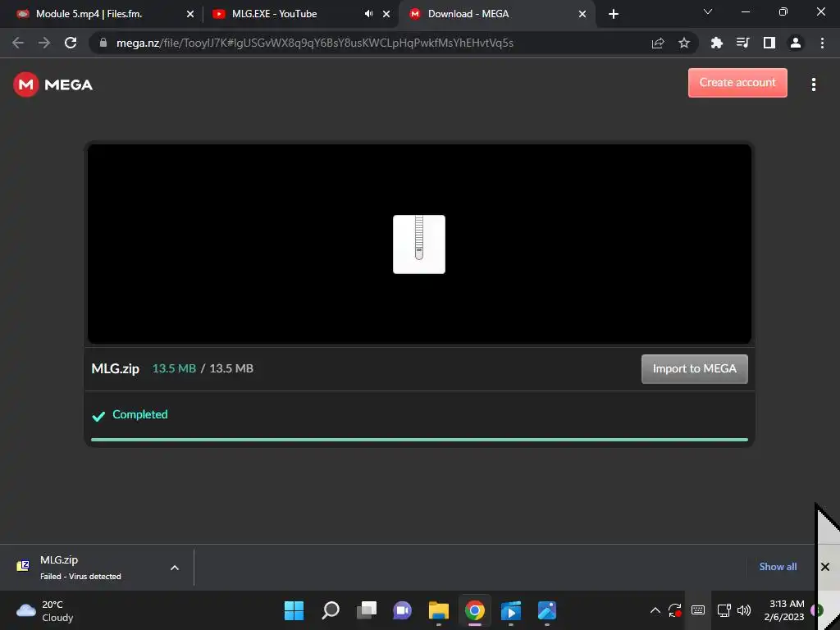This screenshot has width=840, height=630.
Task: Click the sync status tray icon
Action: click(x=675, y=610)
